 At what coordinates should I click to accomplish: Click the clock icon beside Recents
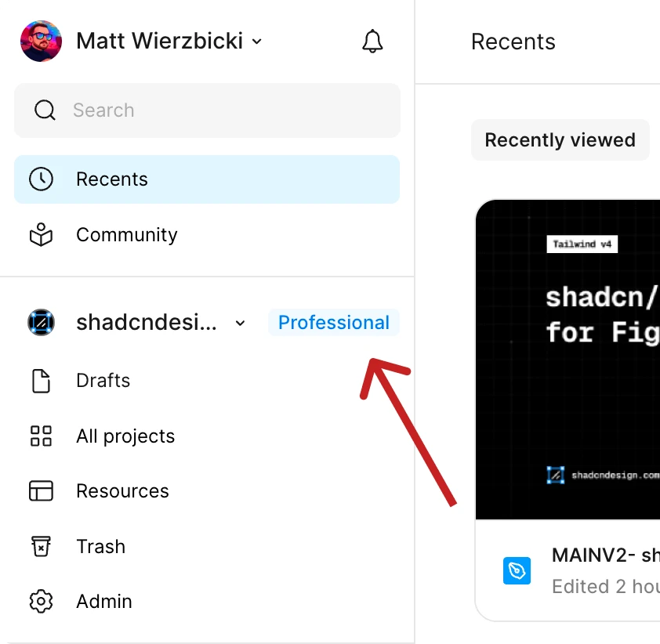(42, 179)
